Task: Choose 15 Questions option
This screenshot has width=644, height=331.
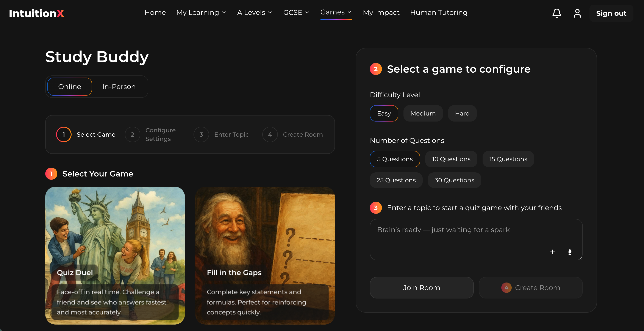Action: 508,159
